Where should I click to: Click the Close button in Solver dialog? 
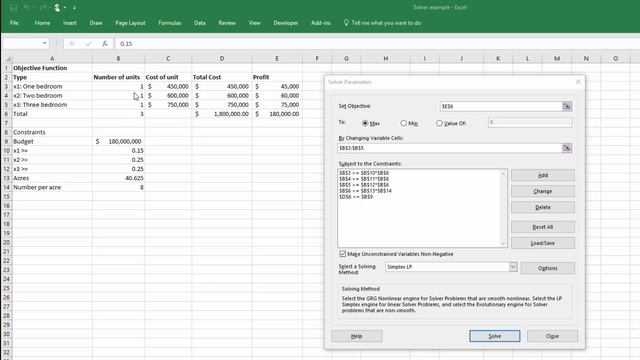coord(552,336)
